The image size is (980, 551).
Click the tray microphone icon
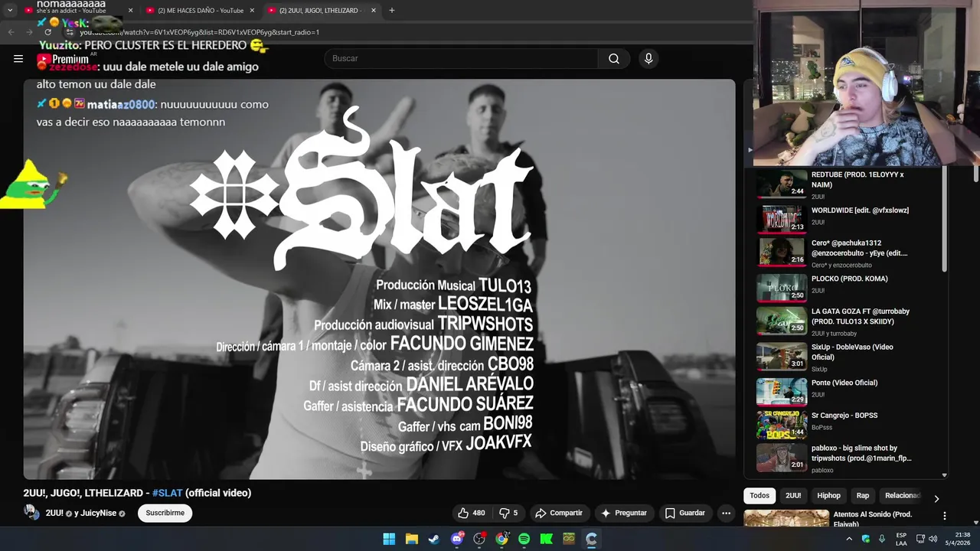pyautogui.click(x=882, y=539)
